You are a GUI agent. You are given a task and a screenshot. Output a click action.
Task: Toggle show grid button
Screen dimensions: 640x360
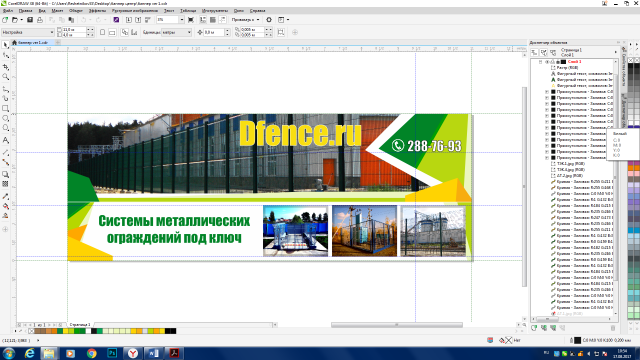(x=213, y=20)
